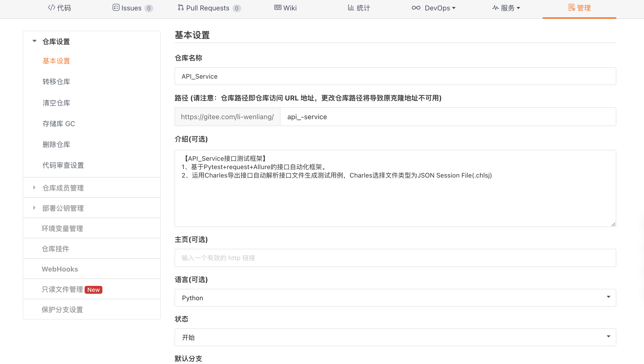Open the 状态 status dropdown
The height and width of the screenshot is (364, 644).
(x=395, y=337)
